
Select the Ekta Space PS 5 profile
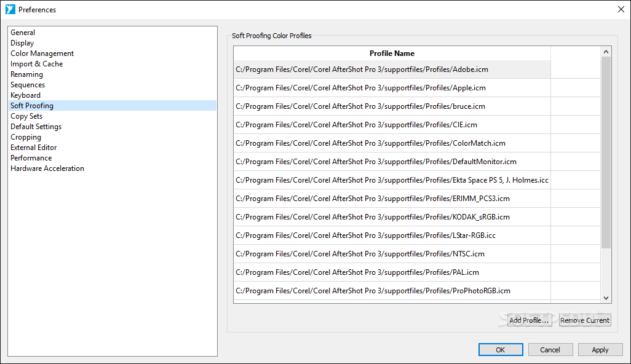[x=392, y=180]
